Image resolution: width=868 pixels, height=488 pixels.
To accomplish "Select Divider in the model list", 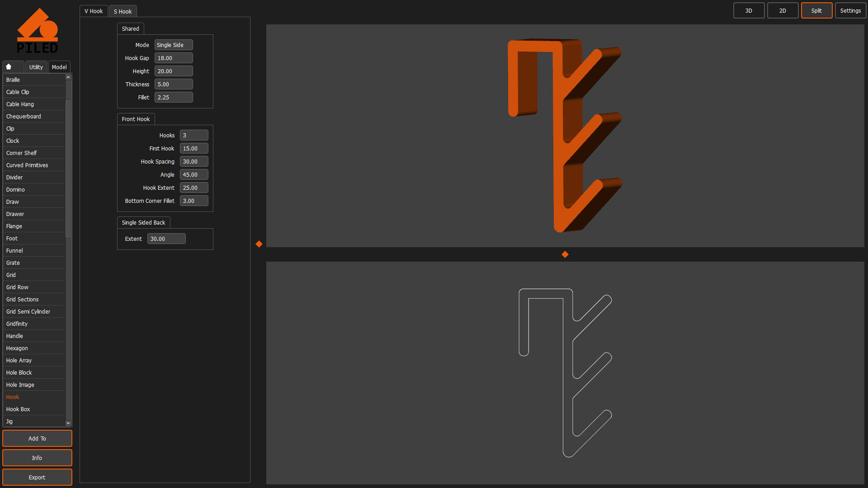I will (x=34, y=178).
